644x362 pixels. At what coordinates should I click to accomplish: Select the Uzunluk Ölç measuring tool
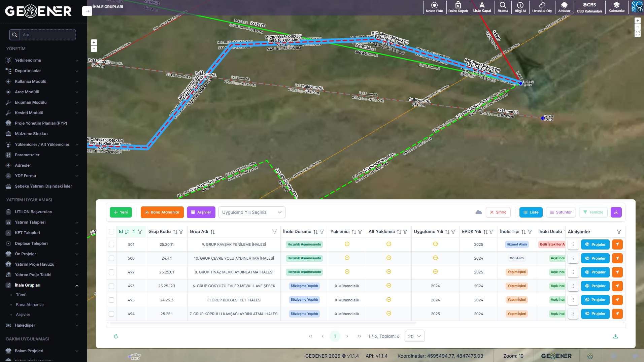tap(542, 7)
